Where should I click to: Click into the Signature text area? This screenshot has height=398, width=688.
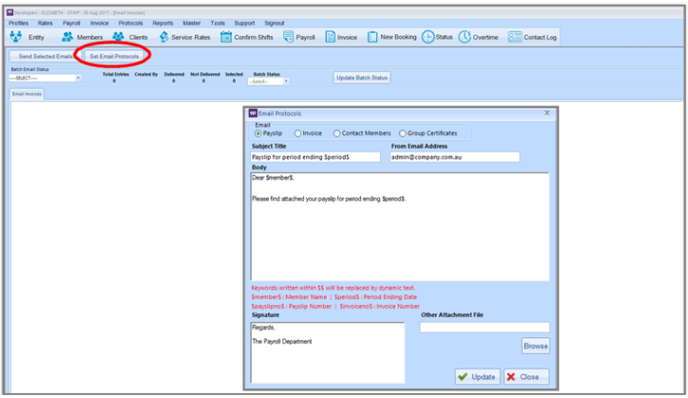tap(328, 353)
